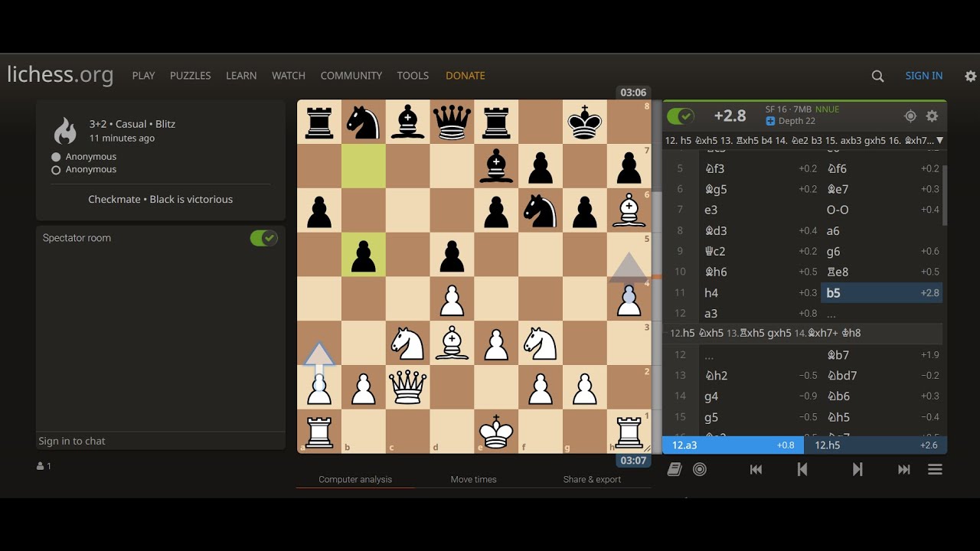Open the PLAY menu
This screenshot has width=980, height=551.
143,76
